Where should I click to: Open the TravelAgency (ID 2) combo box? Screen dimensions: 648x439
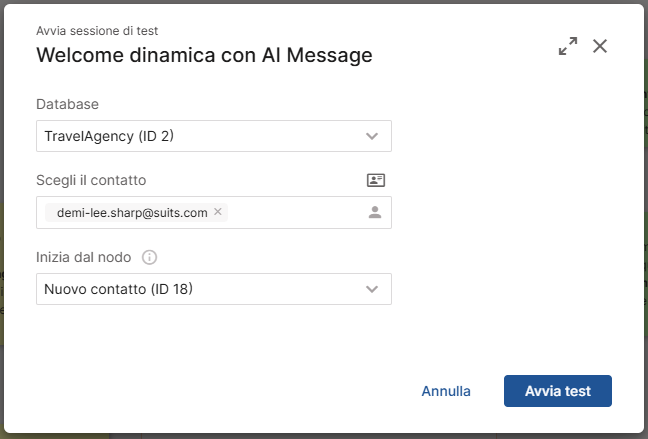pyautogui.click(x=214, y=136)
